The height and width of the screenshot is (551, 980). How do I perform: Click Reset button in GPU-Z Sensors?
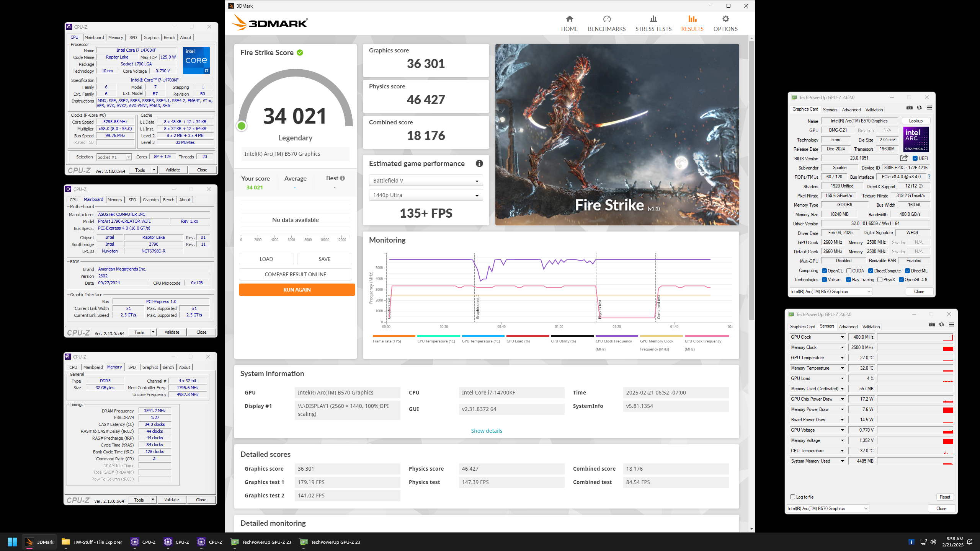pyautogui.click(x=945, y=497)
